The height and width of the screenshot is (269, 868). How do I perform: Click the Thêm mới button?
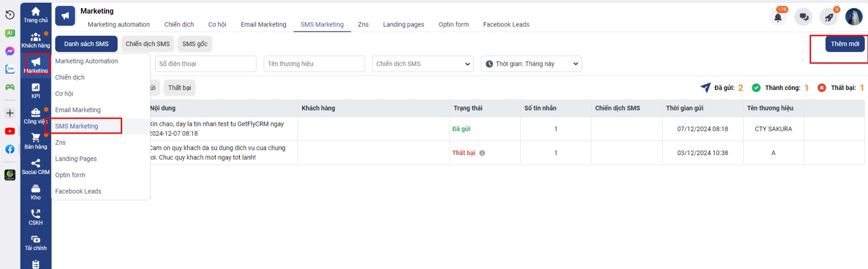pyautogui.click(x=845, y=44)
